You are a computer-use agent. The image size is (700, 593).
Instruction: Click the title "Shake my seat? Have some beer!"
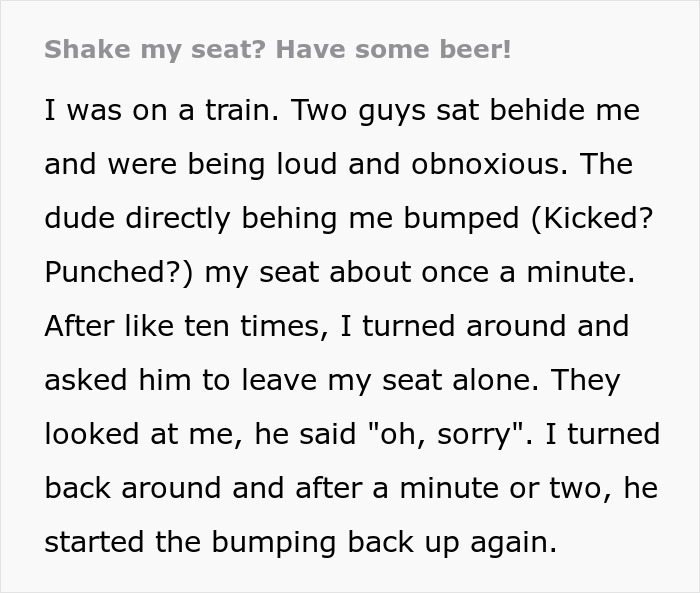click(278, 50)
